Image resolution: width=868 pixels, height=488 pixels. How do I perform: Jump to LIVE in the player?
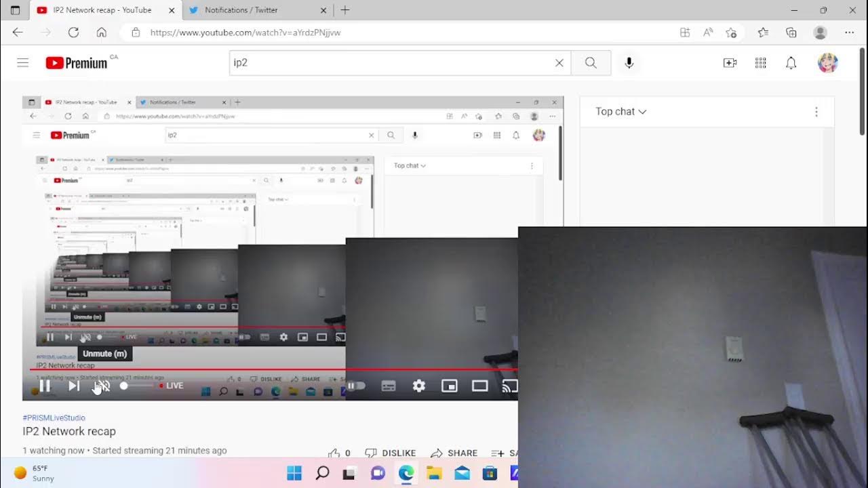[171, 386]
